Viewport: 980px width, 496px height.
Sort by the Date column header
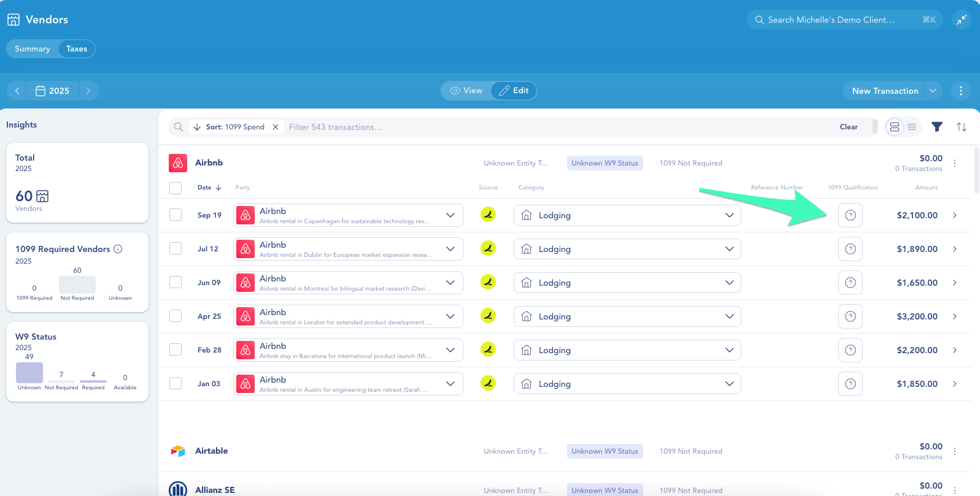(x=209, y=188)
